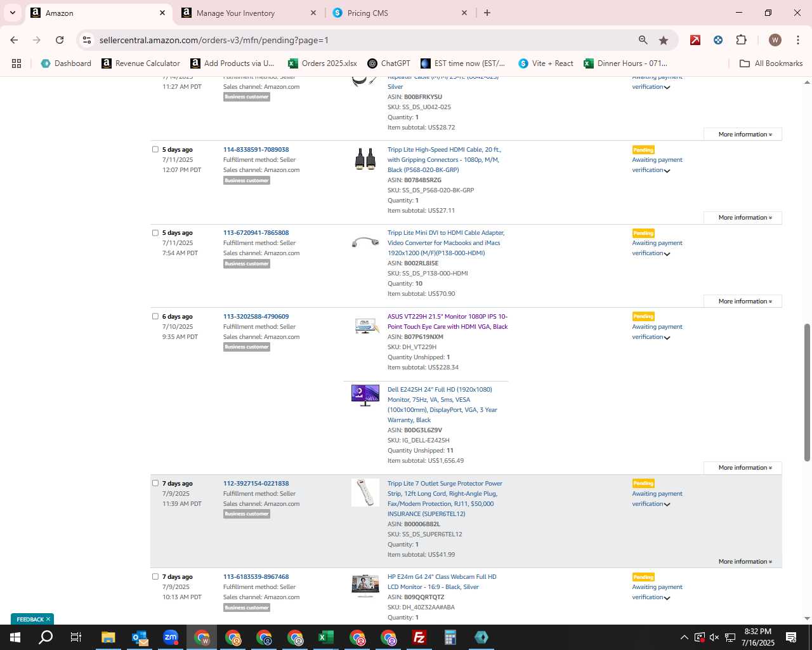The width and height of the screenshot is (812, 650).
Task: Open the Dashboard bookmark
Action: (x=66, y=63)
